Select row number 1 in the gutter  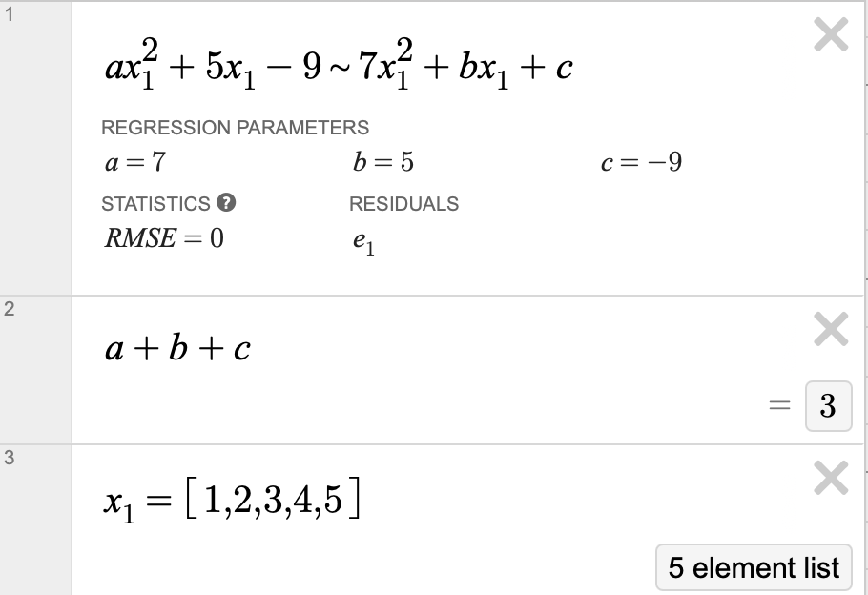[x=9, y=14]
